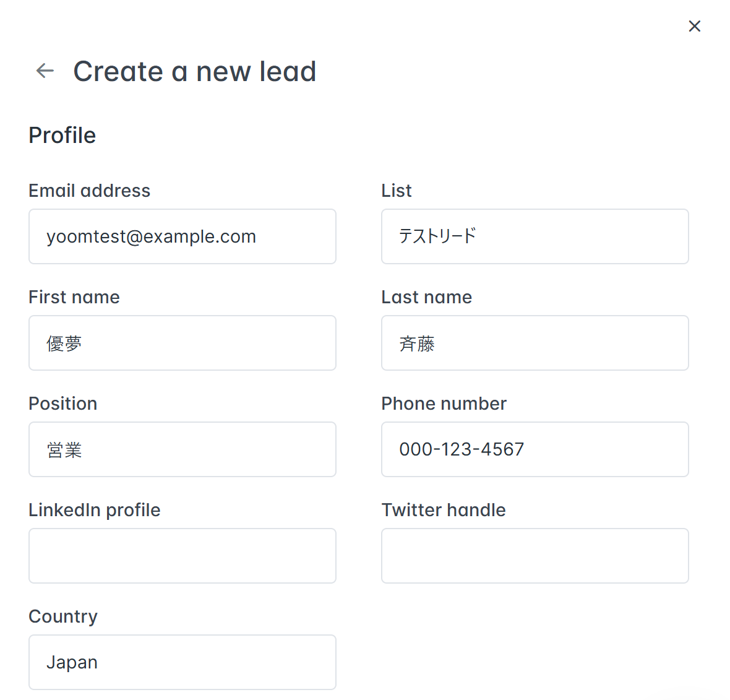The image size is (730, 700).
Task: Click the "Phone number" label text
Action: pyautogui.click(x=444, y=404)
